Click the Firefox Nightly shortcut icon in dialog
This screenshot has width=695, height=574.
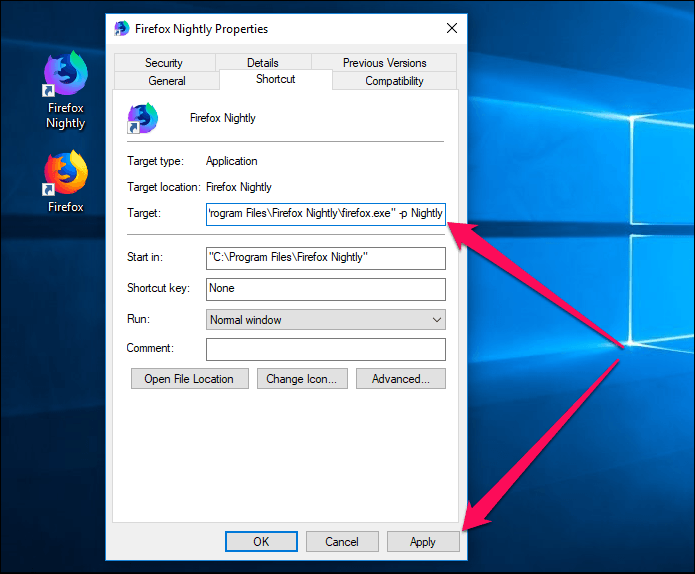pyautogui.click(x=142, y=118)
